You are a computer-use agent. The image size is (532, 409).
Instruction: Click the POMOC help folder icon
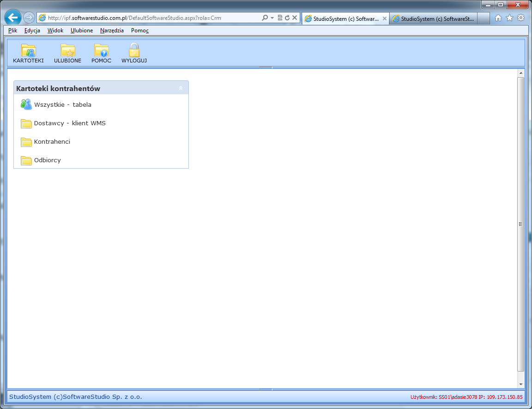(101, 51)
